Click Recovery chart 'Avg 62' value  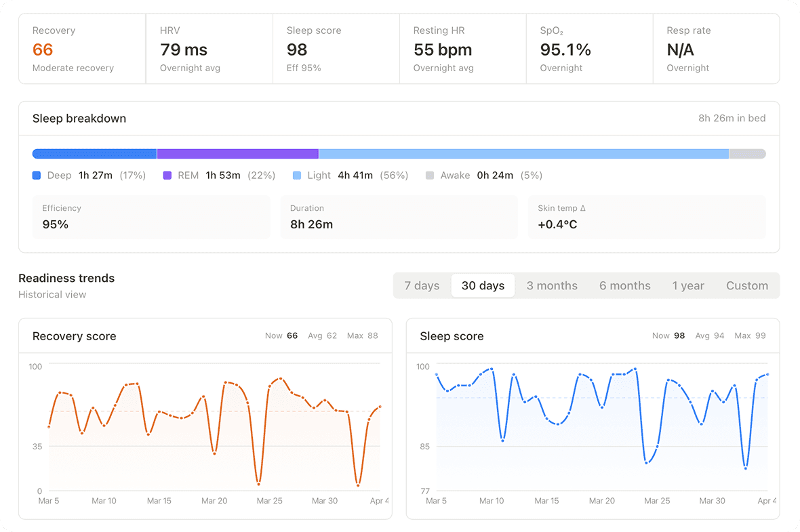323,335
